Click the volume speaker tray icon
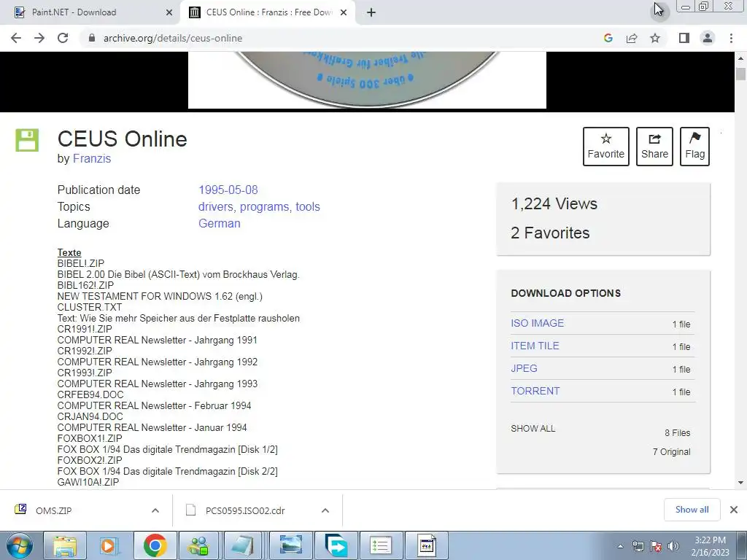The image size is (747, 560). click(673, 546)
